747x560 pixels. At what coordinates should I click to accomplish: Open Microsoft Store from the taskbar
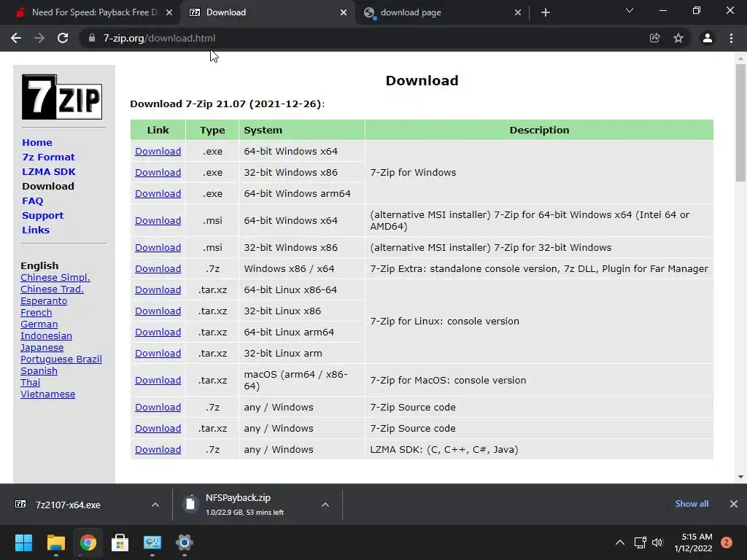click(x=120, y=542)
